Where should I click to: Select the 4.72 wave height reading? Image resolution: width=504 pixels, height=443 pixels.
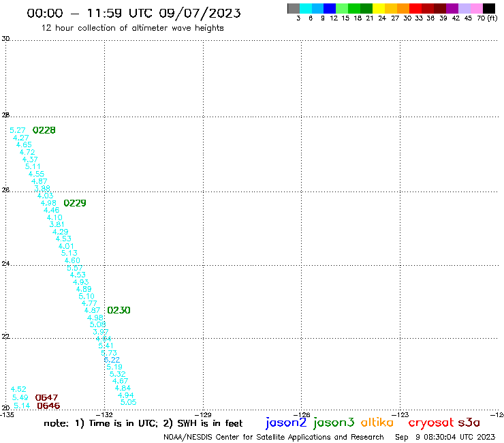pyautogui.click(x=27, y=152)
